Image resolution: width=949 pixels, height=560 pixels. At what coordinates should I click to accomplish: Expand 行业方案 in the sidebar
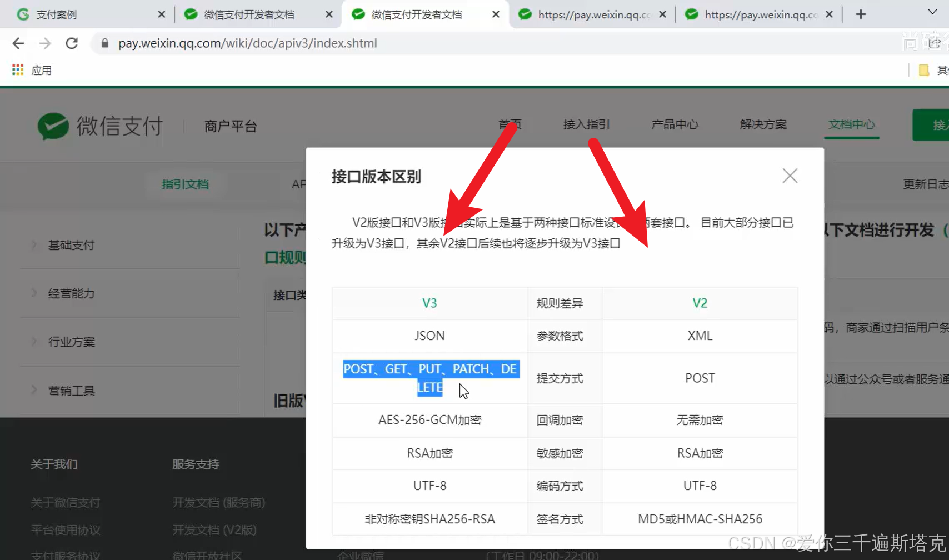(71, 342)
